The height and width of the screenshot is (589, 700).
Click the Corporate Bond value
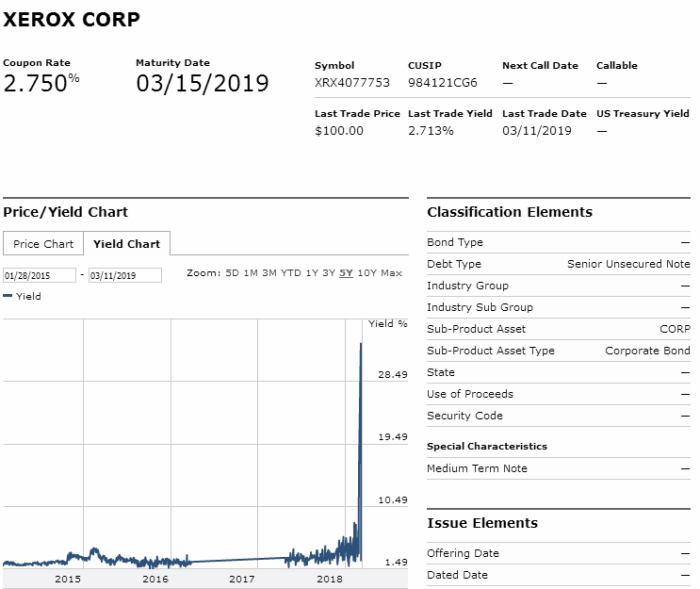[x=647, y=351]
